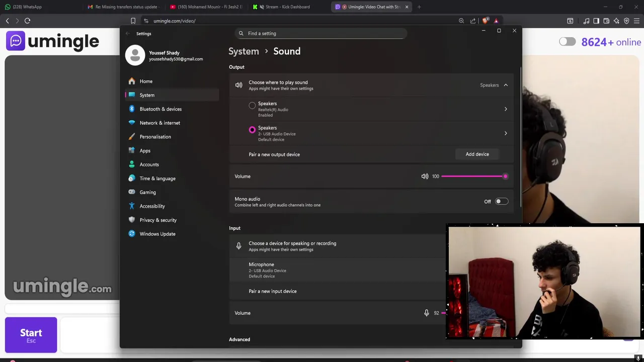Viewport: 644px width, 362px height.
Task: Open Home in Settings sidebar
Action: coord(172,81)
